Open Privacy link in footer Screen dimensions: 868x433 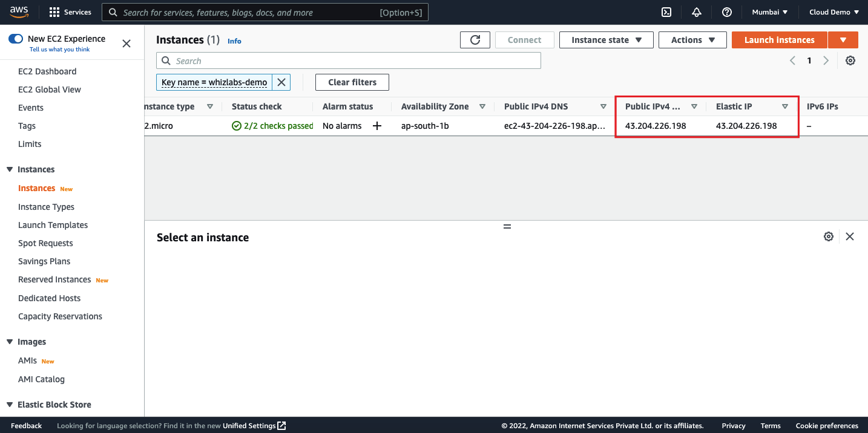(x=734, y=426)
